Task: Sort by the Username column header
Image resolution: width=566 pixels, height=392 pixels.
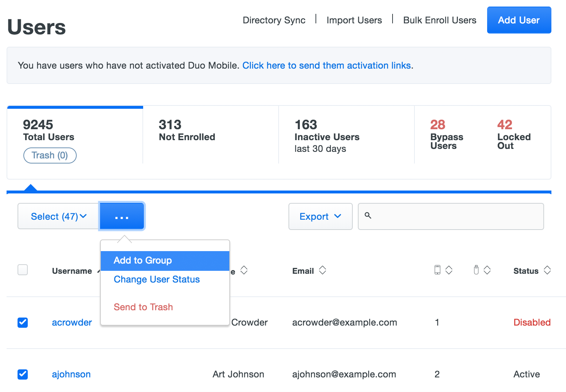Action: tap(72, 271)
